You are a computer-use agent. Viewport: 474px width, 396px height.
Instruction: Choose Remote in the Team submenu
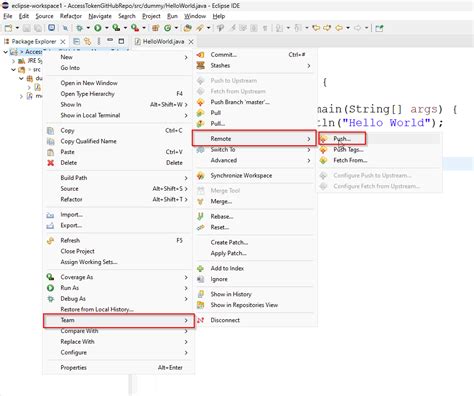click(x=254, y=138)
